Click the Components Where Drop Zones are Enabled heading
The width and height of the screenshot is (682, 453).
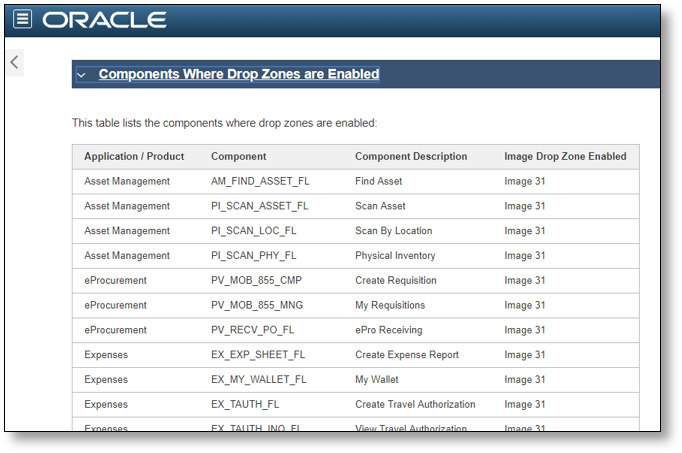[238, 74]
